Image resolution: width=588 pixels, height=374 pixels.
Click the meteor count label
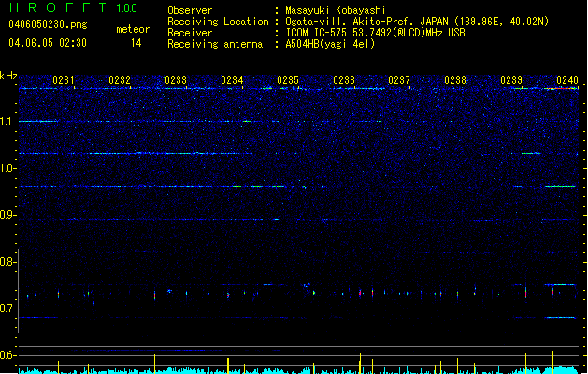coord(133,29)
